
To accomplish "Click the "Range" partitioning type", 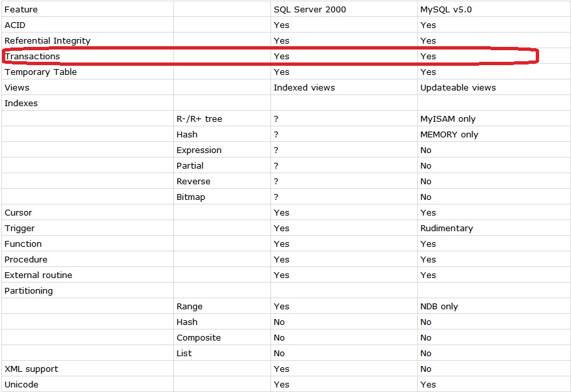I will pos(190,307).
